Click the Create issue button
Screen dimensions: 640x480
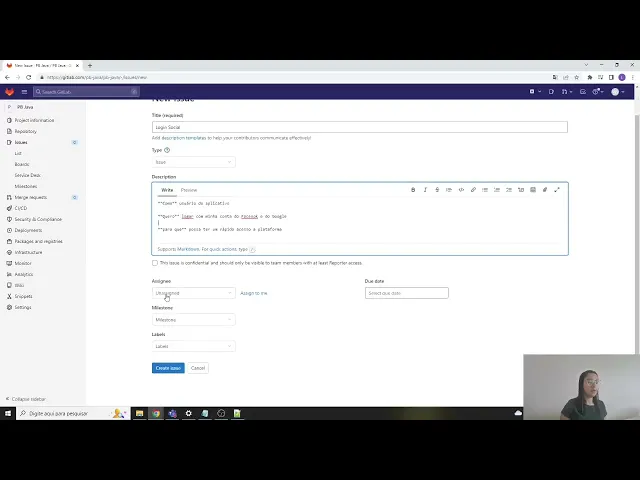pos(168,368)
